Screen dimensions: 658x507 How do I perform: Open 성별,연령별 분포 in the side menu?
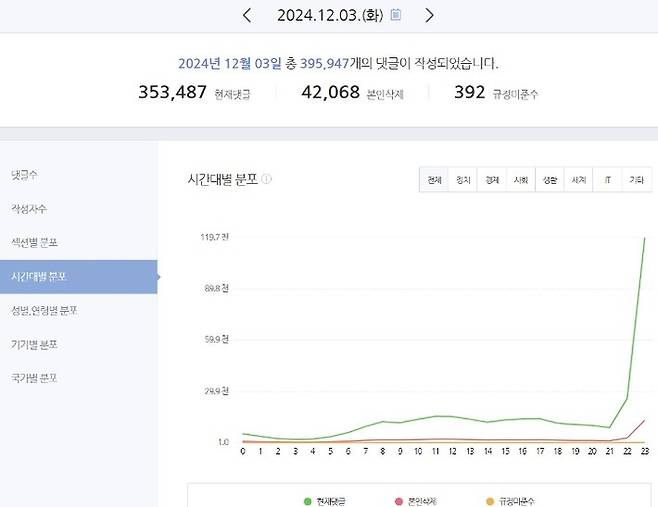pos(44,311)
